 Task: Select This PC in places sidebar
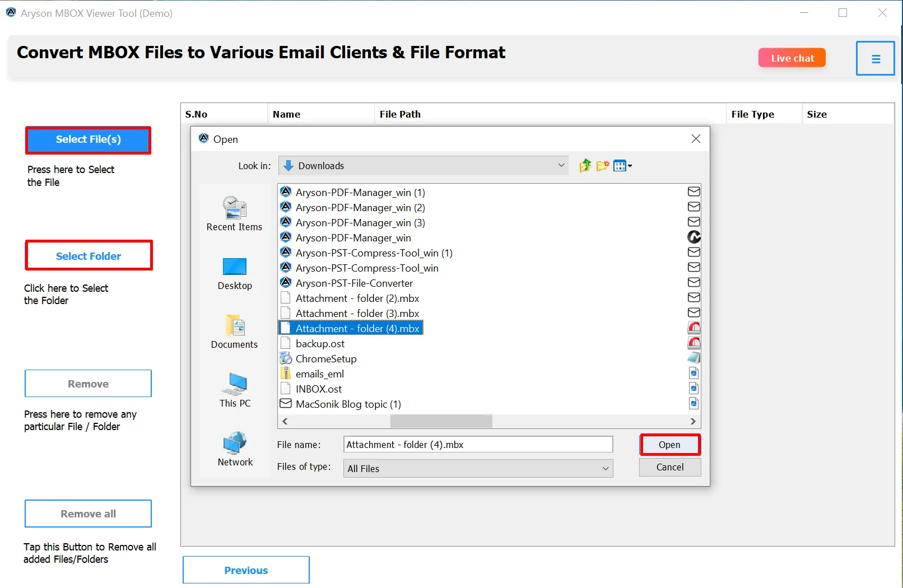(235, 390)
